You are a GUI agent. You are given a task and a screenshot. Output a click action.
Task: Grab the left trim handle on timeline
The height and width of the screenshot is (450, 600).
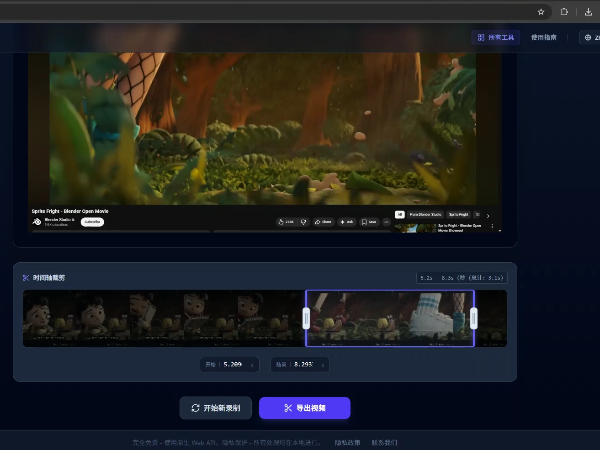pyautogui.click(x=306, y=318)
